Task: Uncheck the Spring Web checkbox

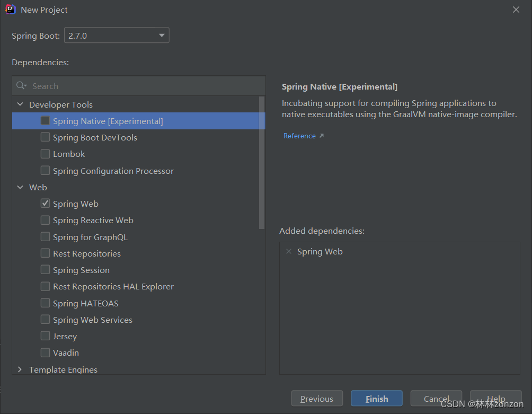Action: [45, 203]
